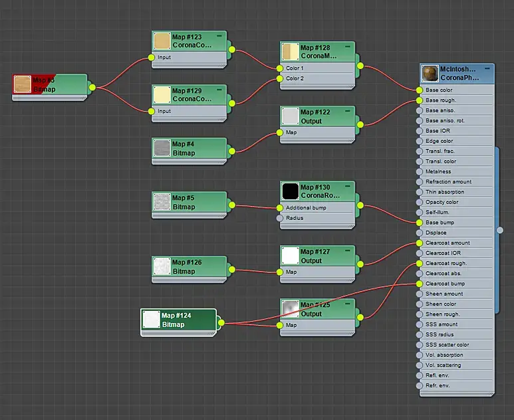514x420 pixels.
Task: Click the Additional bump input socket
Action: pos(280,208)
